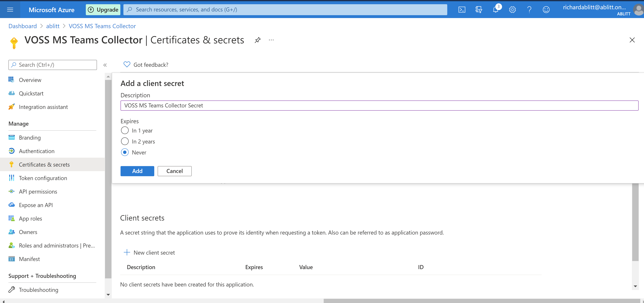
Task: Click the API permissions icon
Action: click(11, 192)
